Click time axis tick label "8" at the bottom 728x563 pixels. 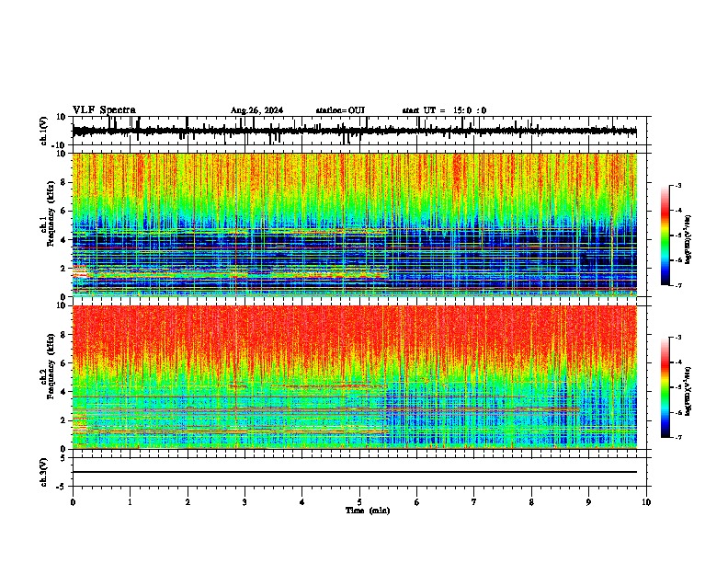tap(531, 502)
